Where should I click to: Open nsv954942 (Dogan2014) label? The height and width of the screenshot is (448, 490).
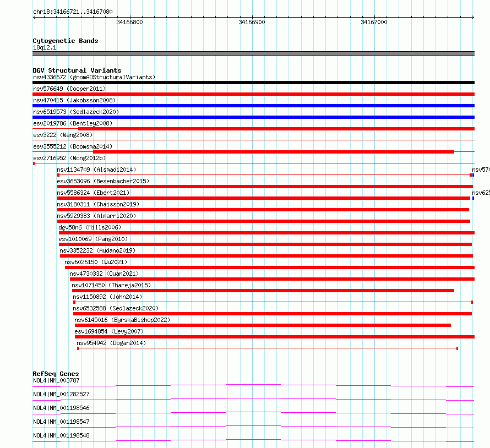[111, 343]
